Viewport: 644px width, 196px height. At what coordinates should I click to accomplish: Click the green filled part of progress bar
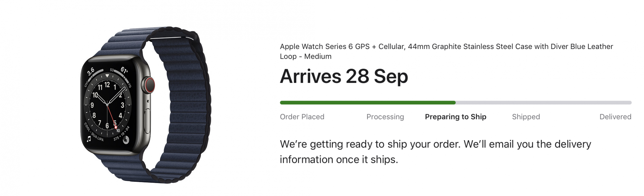point(368,103)
